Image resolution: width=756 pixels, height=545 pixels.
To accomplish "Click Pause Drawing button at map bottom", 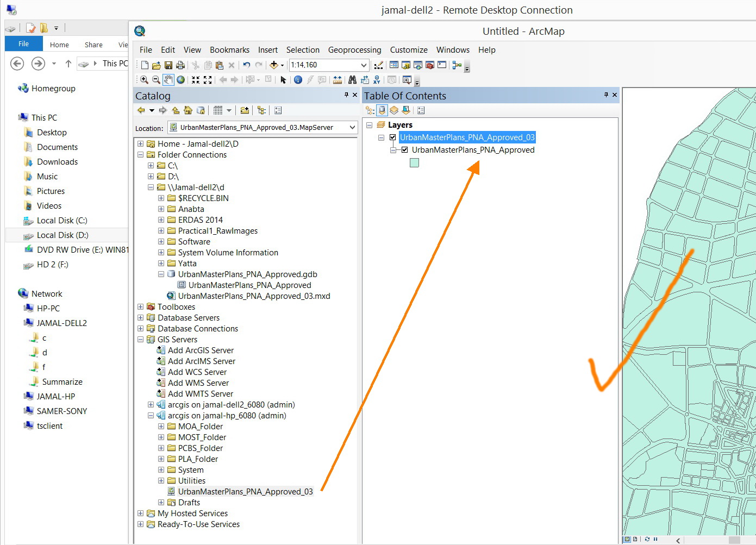I will tap(655, 539).
